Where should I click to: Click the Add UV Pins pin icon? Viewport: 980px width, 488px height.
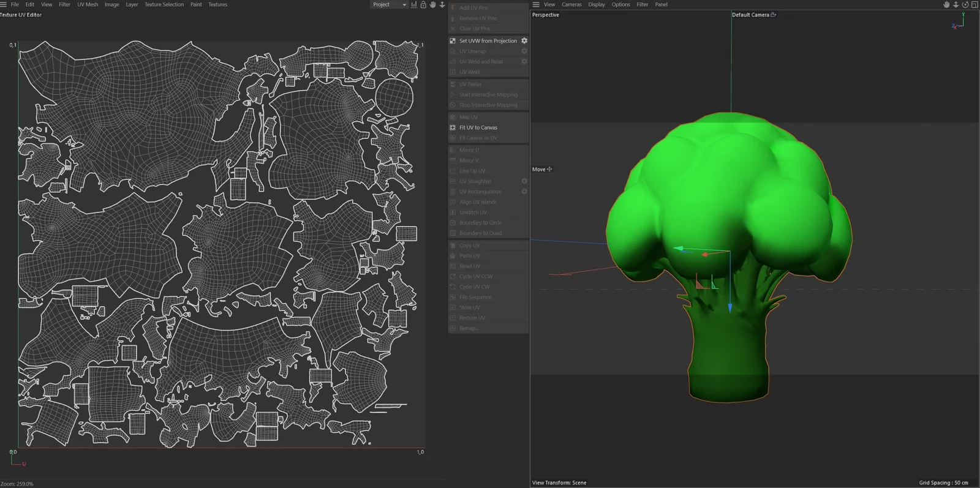453,8
